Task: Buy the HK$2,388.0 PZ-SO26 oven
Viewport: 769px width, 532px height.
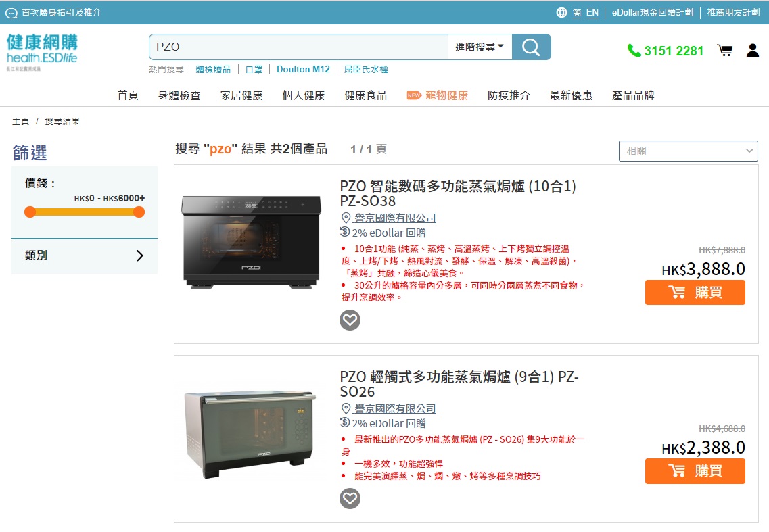Action: tap(695, 470)
